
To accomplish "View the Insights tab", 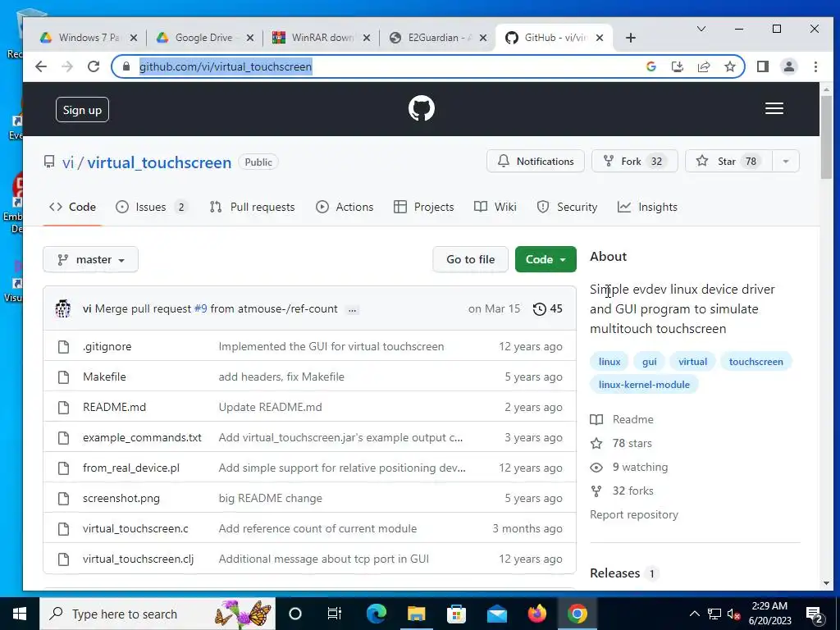I will [647, 207].
